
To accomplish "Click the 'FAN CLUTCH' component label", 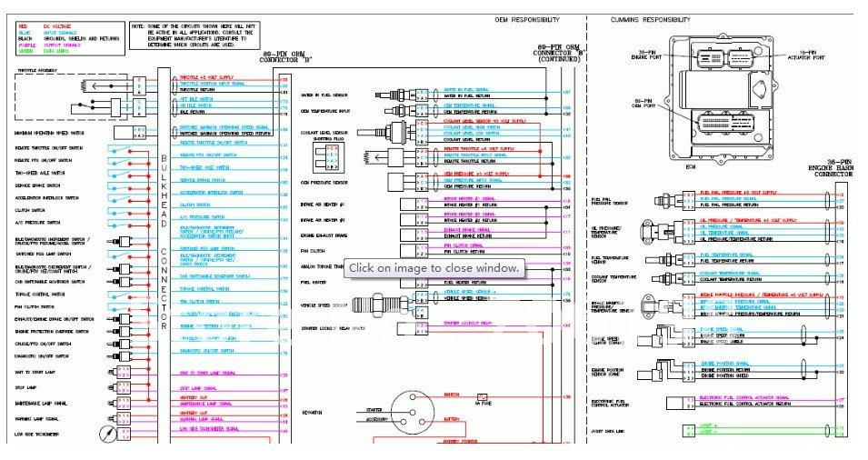I will pos(313,251).
